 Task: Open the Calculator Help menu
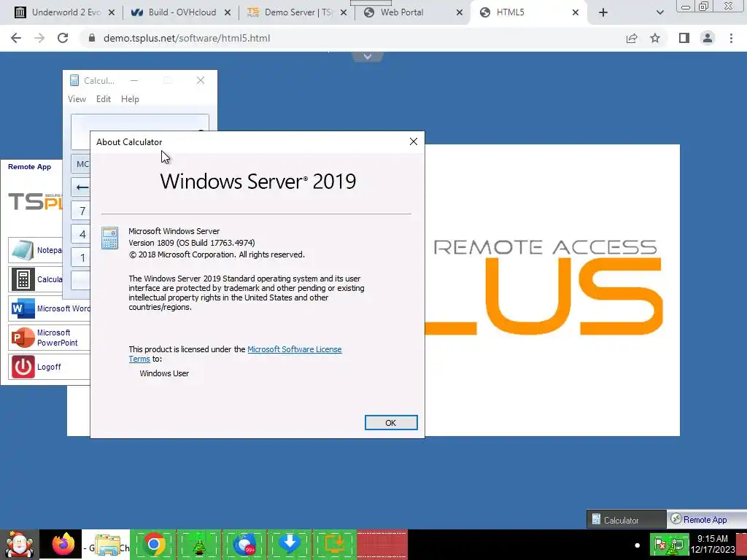[130, 99]
